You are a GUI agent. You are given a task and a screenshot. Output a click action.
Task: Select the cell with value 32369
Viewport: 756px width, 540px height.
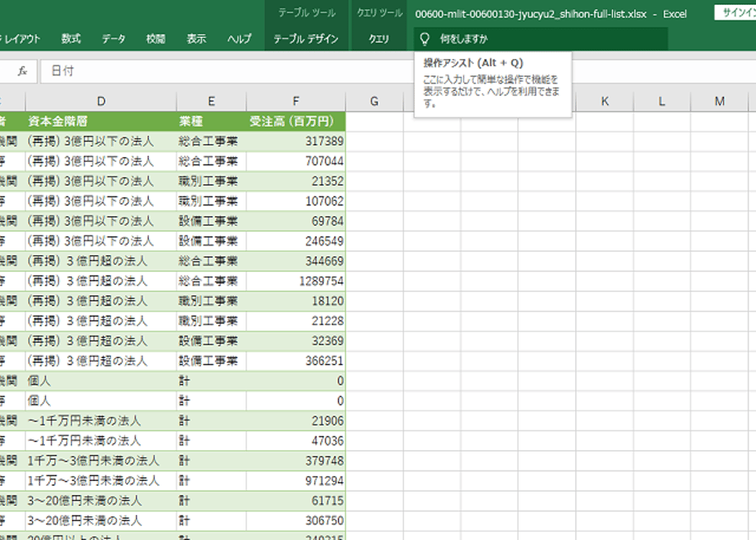coord(295,341)
